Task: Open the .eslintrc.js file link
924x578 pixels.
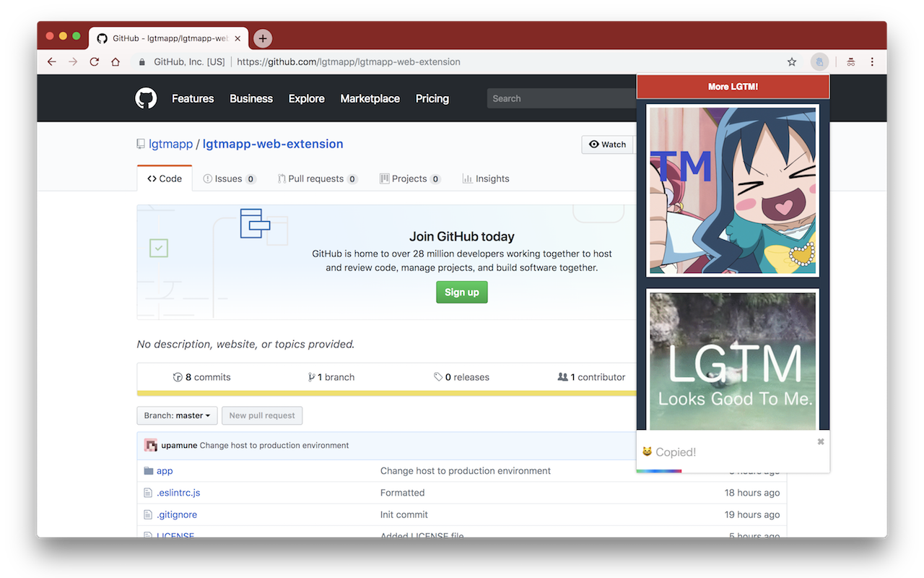Action: click(x=178, y=493)
